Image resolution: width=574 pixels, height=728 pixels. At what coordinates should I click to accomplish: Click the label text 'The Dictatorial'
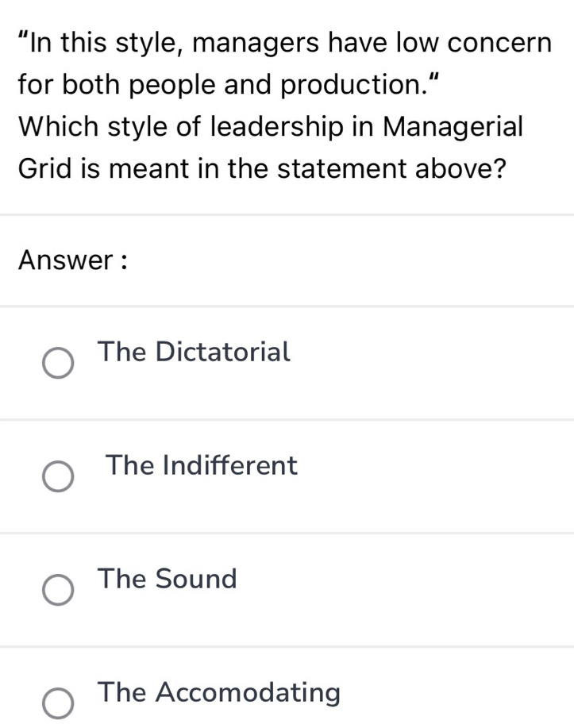point(194,351)
